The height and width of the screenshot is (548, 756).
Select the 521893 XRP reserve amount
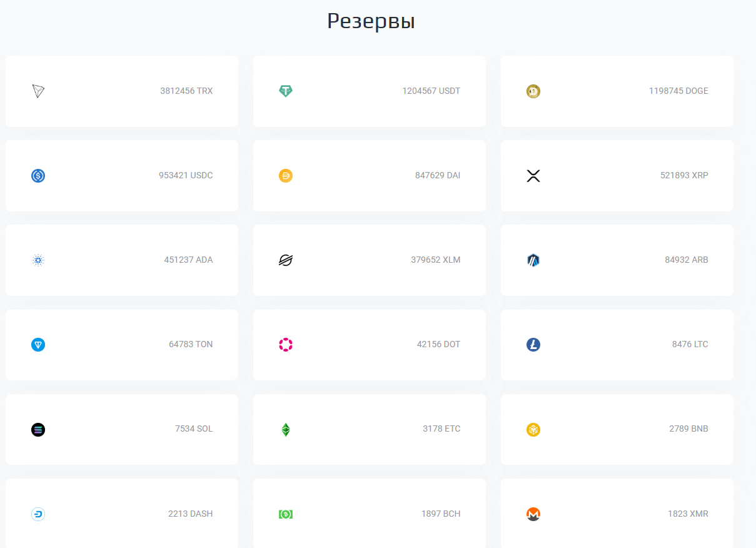click(684, 176)
